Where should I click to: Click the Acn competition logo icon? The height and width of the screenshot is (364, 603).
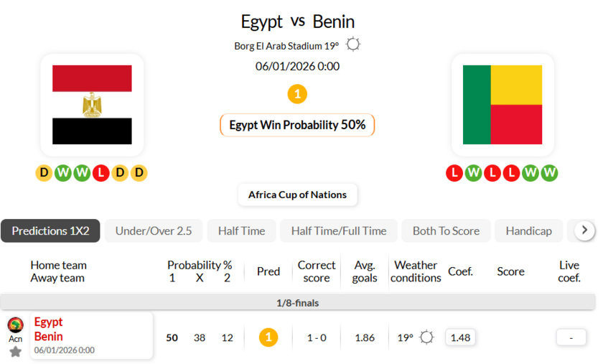click(15, 325)
